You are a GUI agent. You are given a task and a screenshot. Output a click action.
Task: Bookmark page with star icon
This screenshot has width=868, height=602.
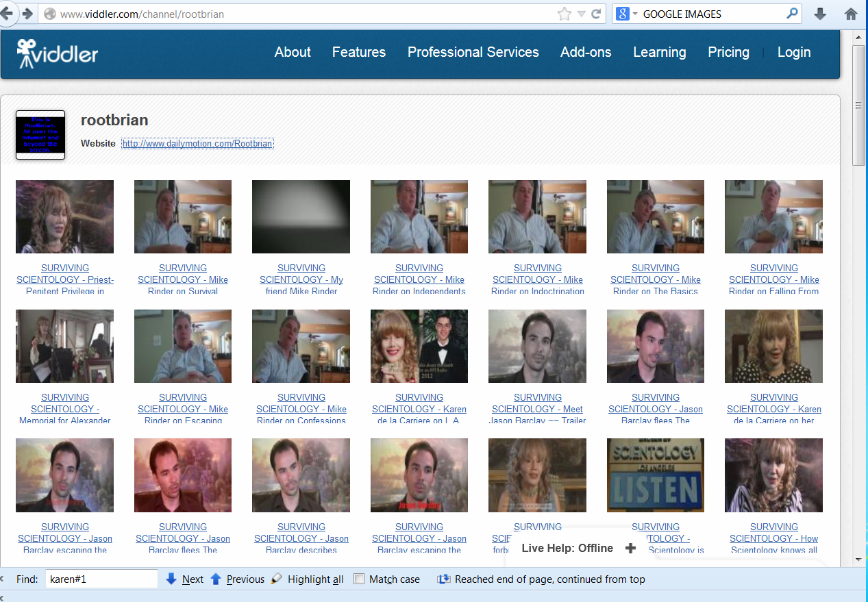coord(564,14)
